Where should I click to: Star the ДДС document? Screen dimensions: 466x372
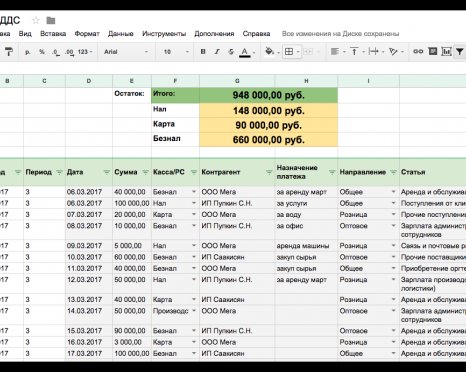[36, 21]
